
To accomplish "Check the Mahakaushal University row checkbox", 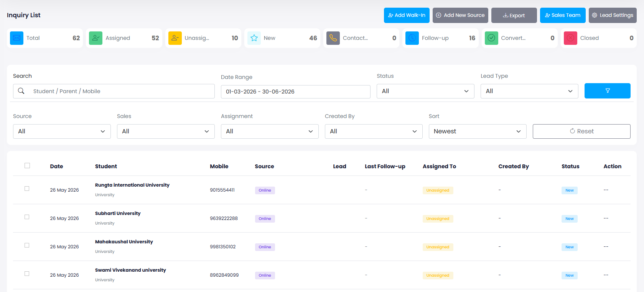I will coord(27,245).
